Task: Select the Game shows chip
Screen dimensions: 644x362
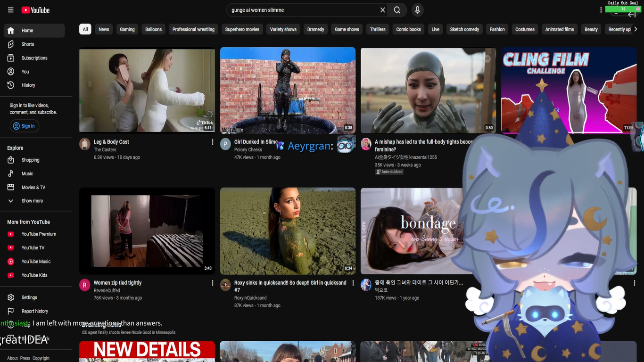Action: click(347, 29)
